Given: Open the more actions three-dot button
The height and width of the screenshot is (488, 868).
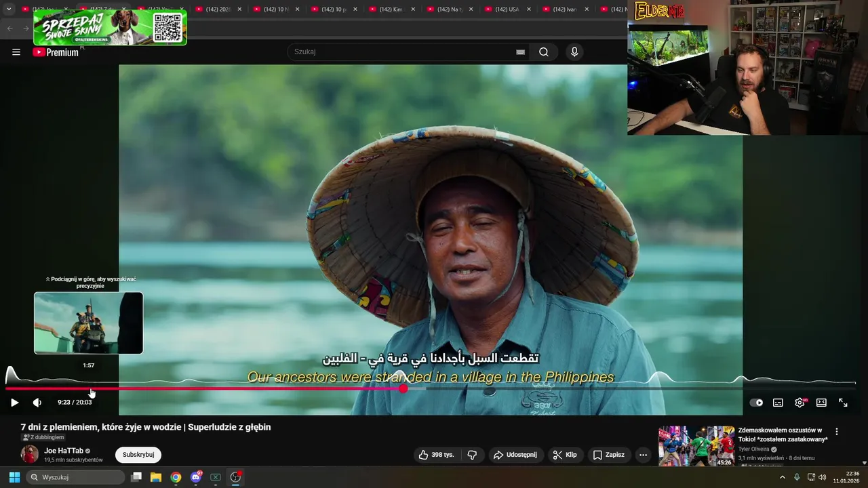Looking at the screenshot, I should [x=643, y=455].
